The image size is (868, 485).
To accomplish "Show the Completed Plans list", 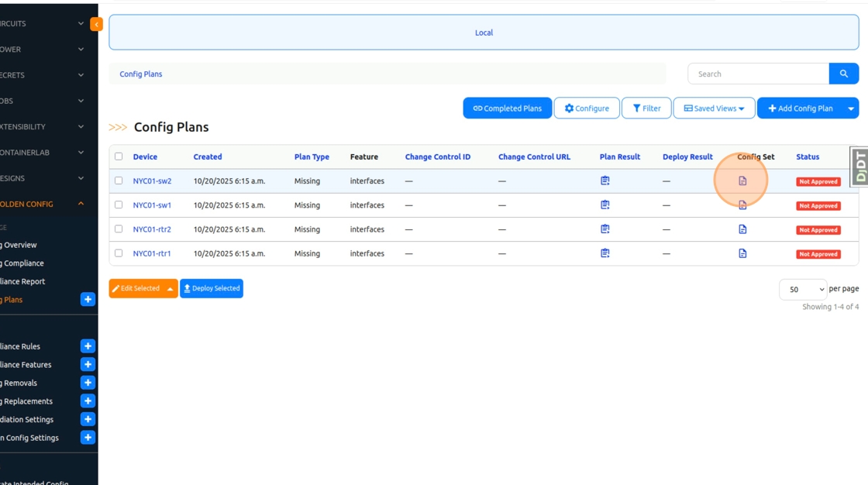I will (x=507, y=108).
